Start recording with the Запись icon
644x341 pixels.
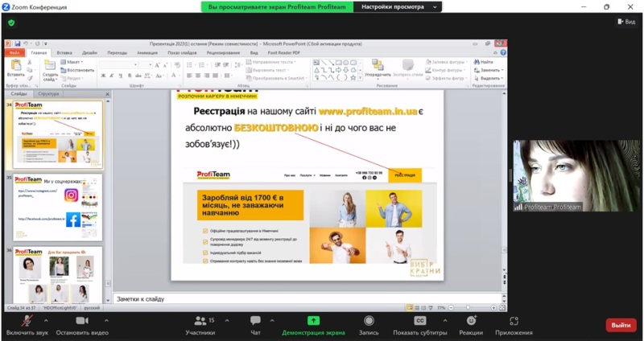369,321
